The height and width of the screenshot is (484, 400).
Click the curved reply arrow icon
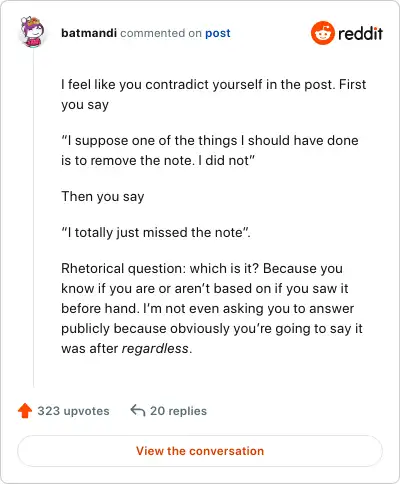[138, 410]
